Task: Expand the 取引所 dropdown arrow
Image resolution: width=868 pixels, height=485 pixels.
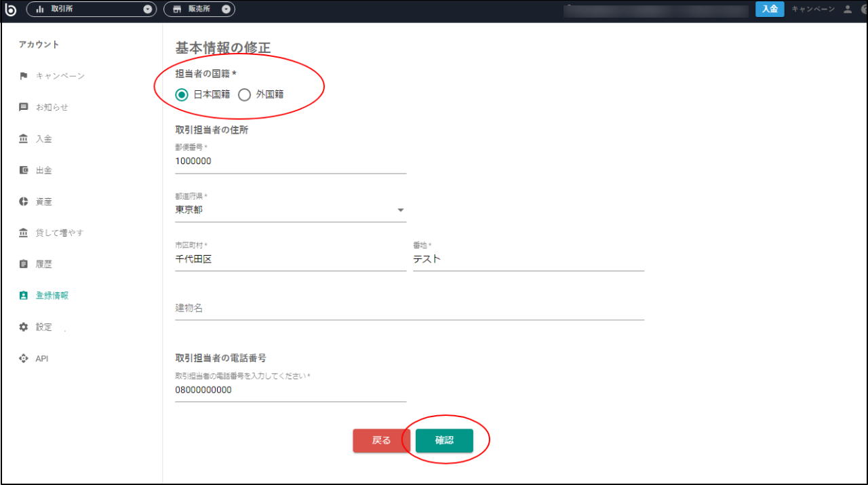Action: point(149,9)
